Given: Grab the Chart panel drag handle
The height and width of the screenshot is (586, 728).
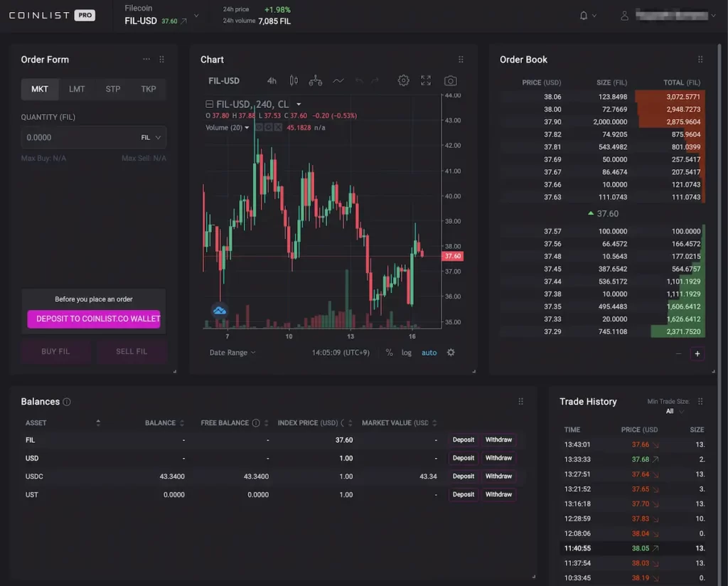Looking at the screenshot, I should (461, 59).
